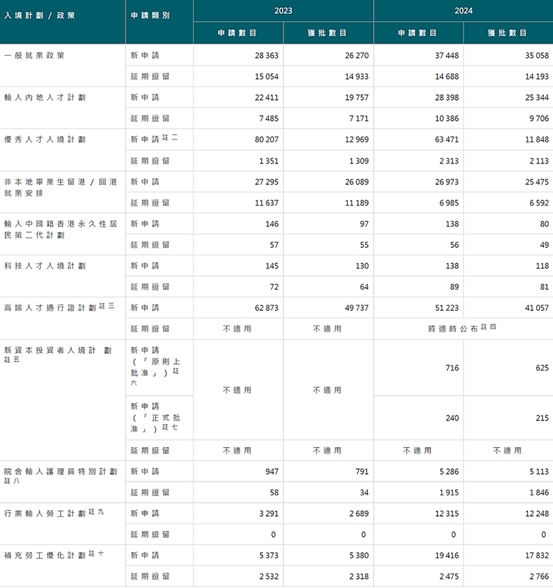Open footnote 註三 next to 高端人才通行證計劃

[x=106, y=306]
